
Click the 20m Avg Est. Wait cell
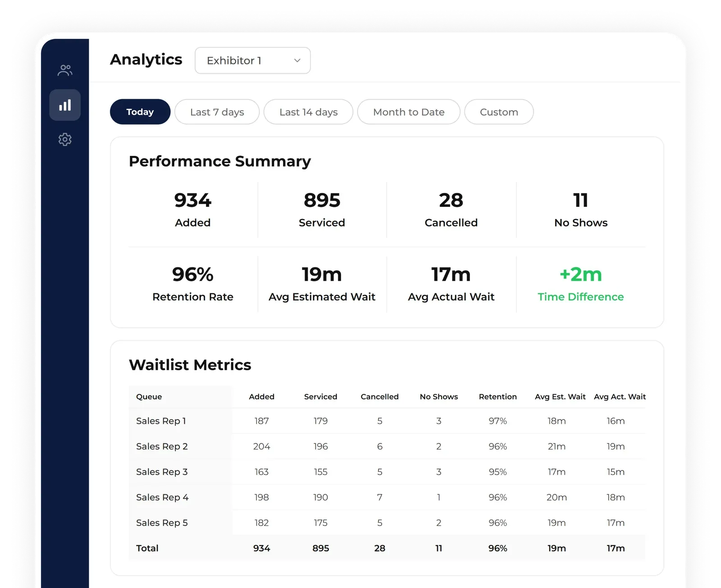click(x=557, y=497)
